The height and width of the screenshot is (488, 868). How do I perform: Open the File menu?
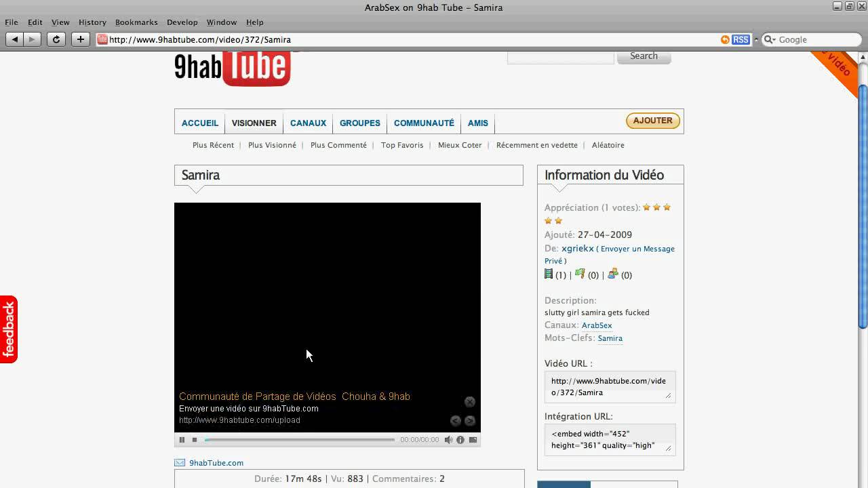[x=12, y=22]
